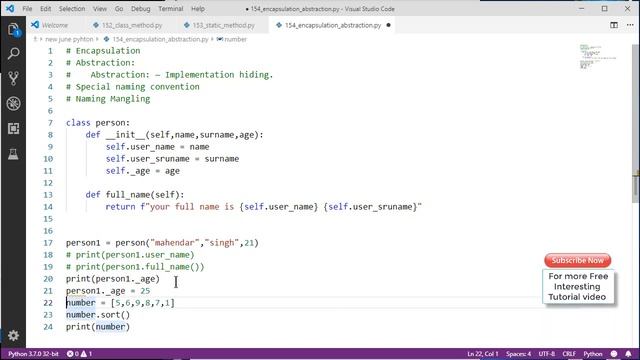This screenshot has width=640, height=360.
Task: Open the editor More Actions ellipsis
Action: coord(630,25)
